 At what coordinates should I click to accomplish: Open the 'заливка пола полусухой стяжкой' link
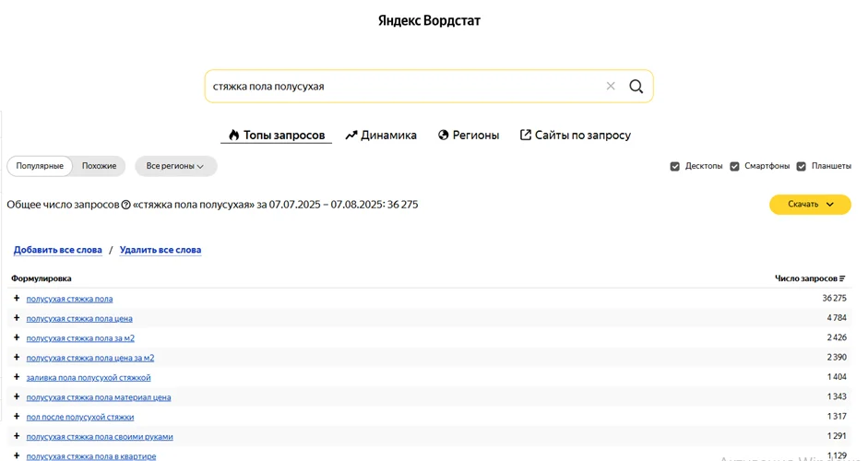click(89, 378)
